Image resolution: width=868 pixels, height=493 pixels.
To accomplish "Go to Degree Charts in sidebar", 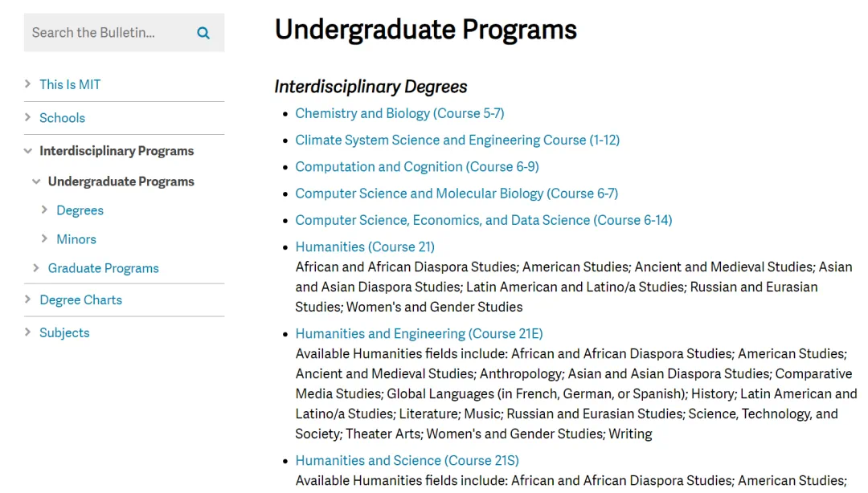I will click(81, 299).
